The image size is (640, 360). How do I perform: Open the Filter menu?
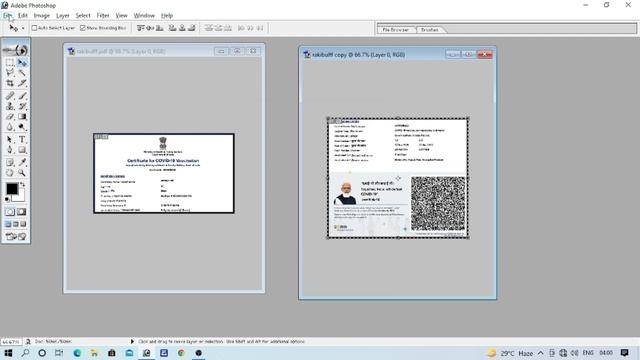coord(103,16)
